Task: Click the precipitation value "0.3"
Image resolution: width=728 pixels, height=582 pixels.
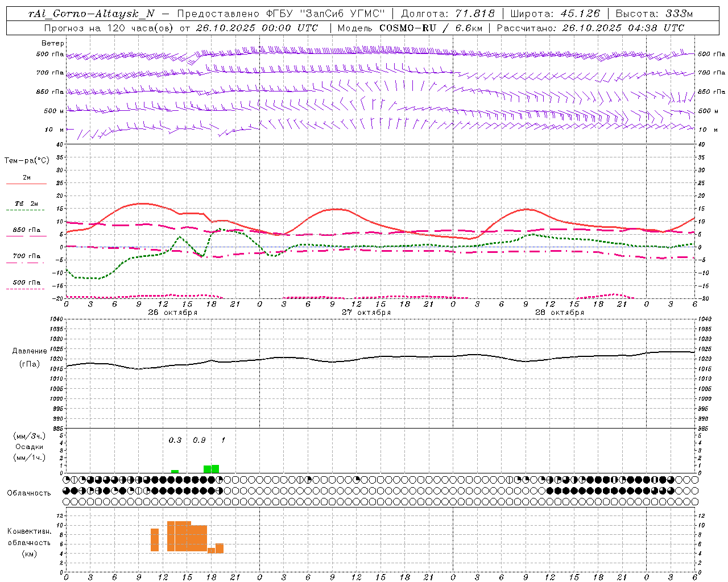Action: coord(175,440)
